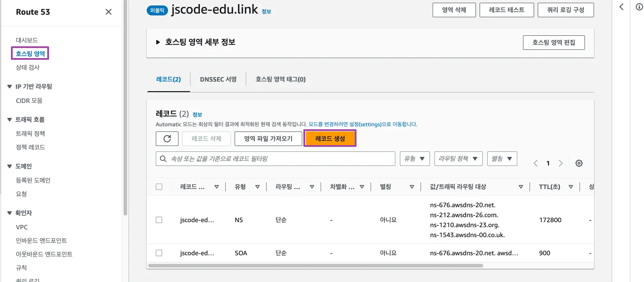Select ns-212.awsdns-26.com. value text
Viewport: 644px width, 282px height.
click(464, 215)
